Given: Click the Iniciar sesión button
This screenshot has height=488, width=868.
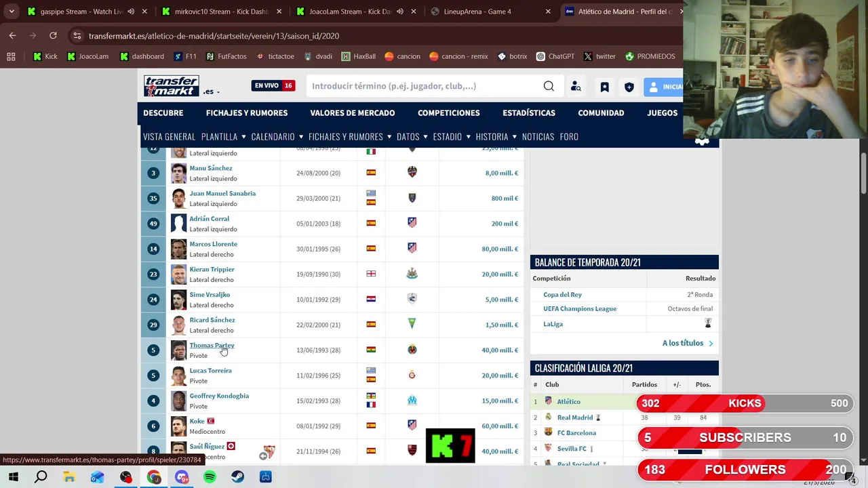Looking at the screenshot, I should click(663, 87).
